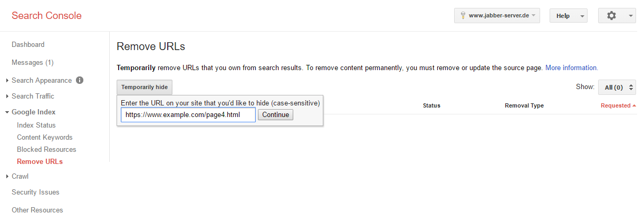644x223 pixels.
Task: Click the Temporarily hide button
Action: tap(145, 87)
